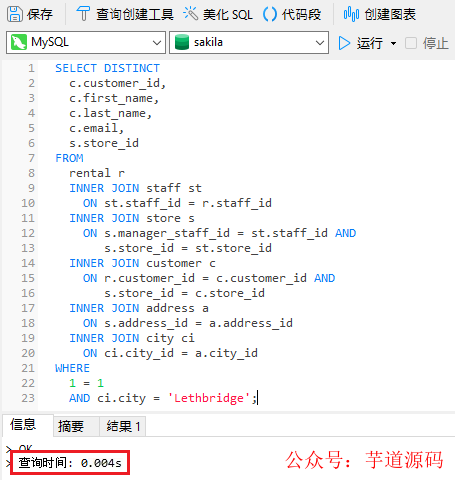Switch to the Result 1 (结果 1) tab

coord(123,426)
